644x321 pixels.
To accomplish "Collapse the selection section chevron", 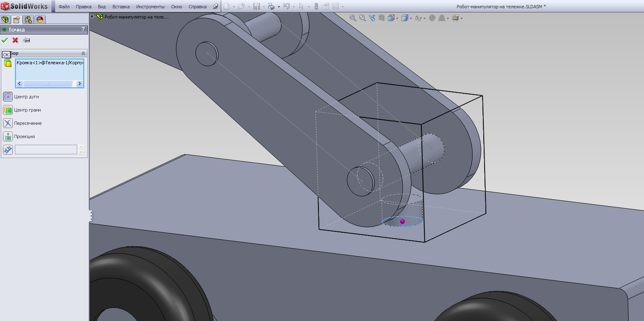I will click(83, 53).
